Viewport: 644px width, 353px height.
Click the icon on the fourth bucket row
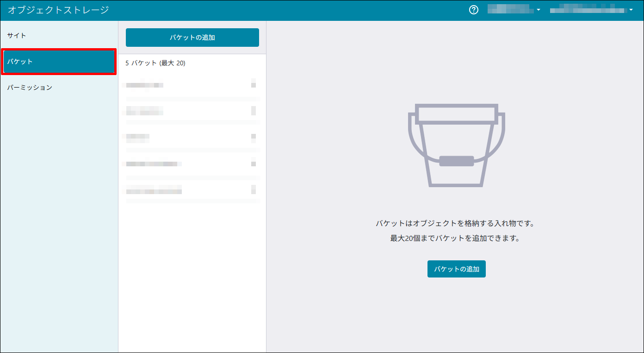[x=253, y=163]
